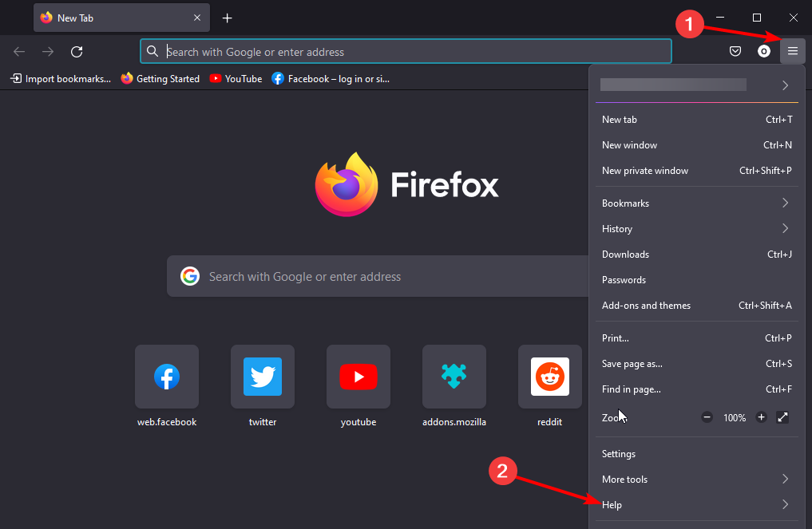Maximize the Firefox window
The image size is (812, 529).
click(757, 18)
